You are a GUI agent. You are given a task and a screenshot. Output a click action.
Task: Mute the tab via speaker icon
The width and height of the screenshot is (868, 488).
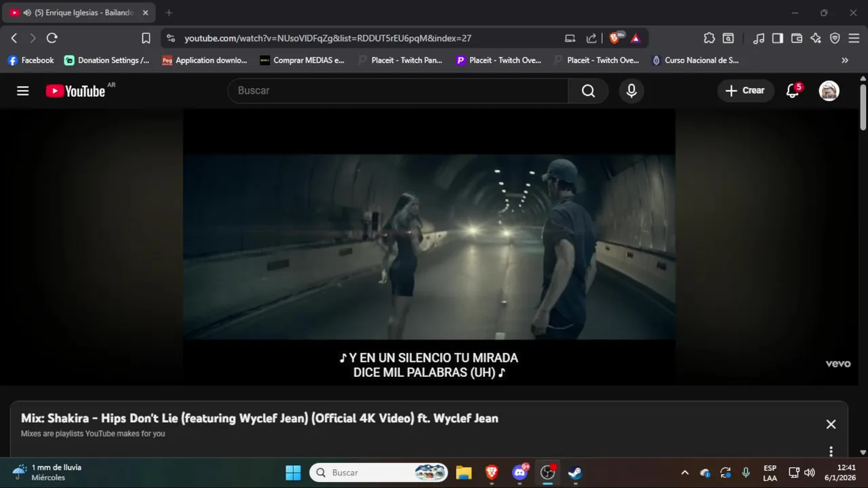coord(27,13)
